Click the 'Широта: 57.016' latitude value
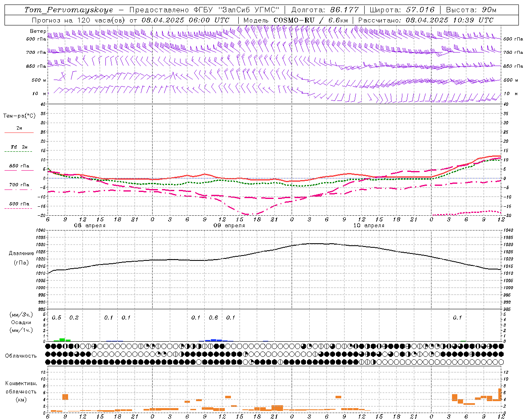Image resolution: width=525 pixels, height=420 pixels. 402,10
